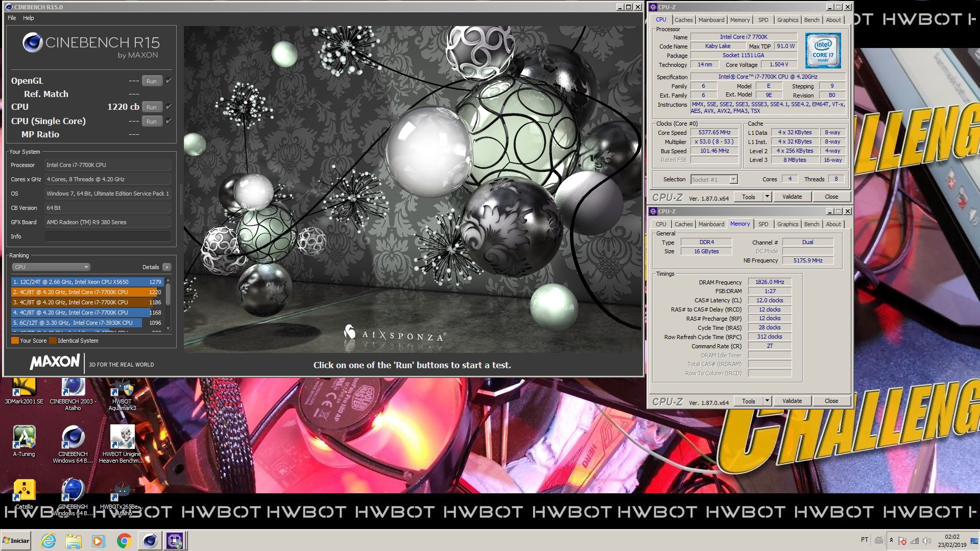Image resolution: width=980 pixels, height=551 pixels.
Task: Click the orange Your Score legend swatch
Action: coord(15,341)
